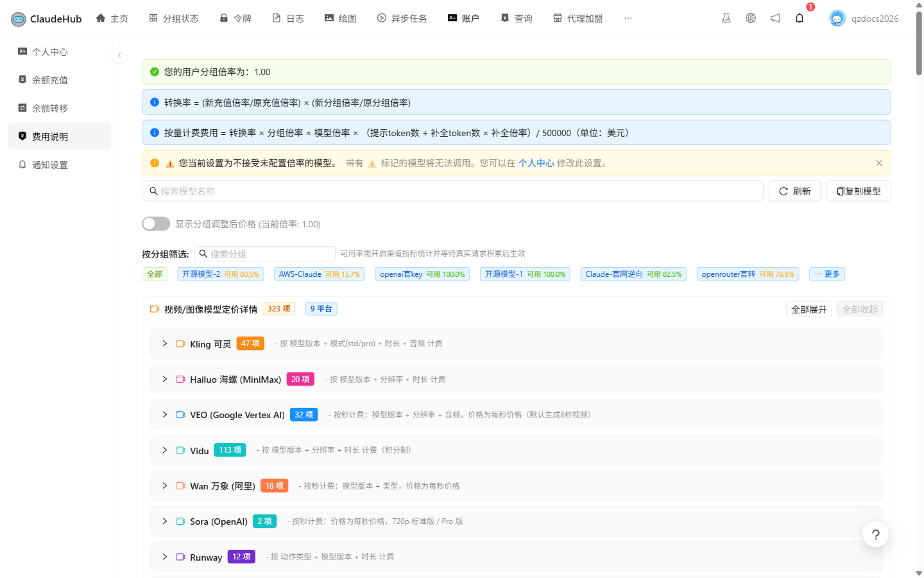Click the 全部收起 button
This screenshot has width=924, height=578.
tap(860, 309)
